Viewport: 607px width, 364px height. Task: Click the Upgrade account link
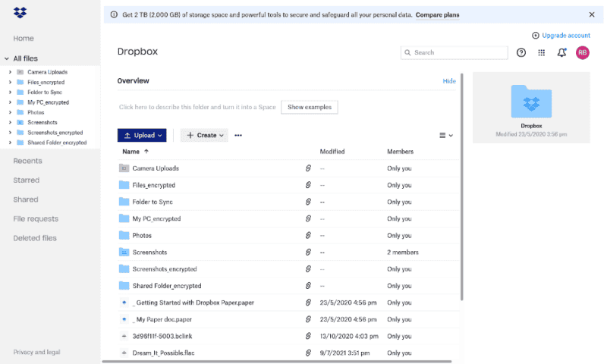[x=566, y=36]
